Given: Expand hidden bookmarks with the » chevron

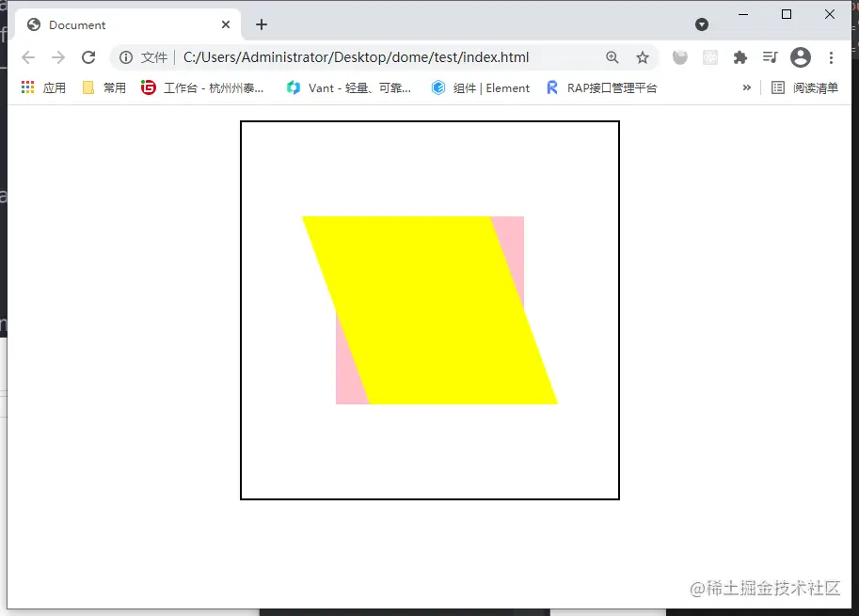Looking at the screenshot, I should coord(746,87).
